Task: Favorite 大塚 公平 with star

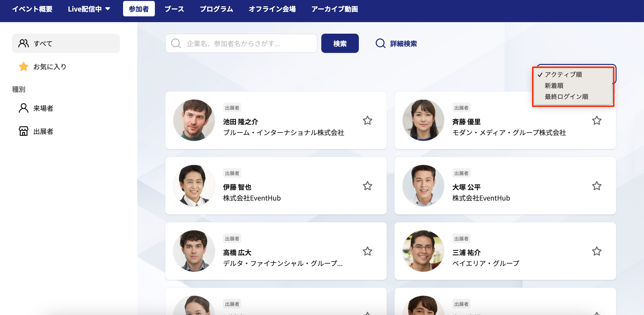Action: 597,186
